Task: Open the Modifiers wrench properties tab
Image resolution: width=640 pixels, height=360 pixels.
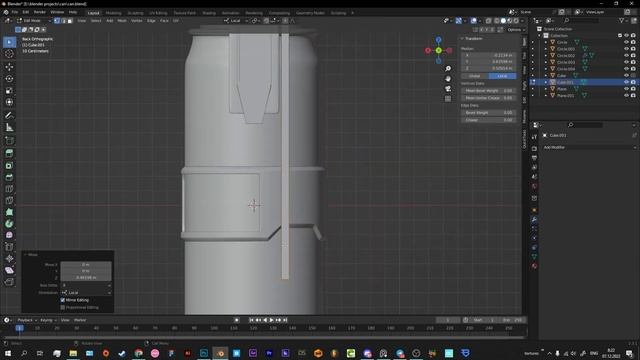Action: (x=534, y=219)
